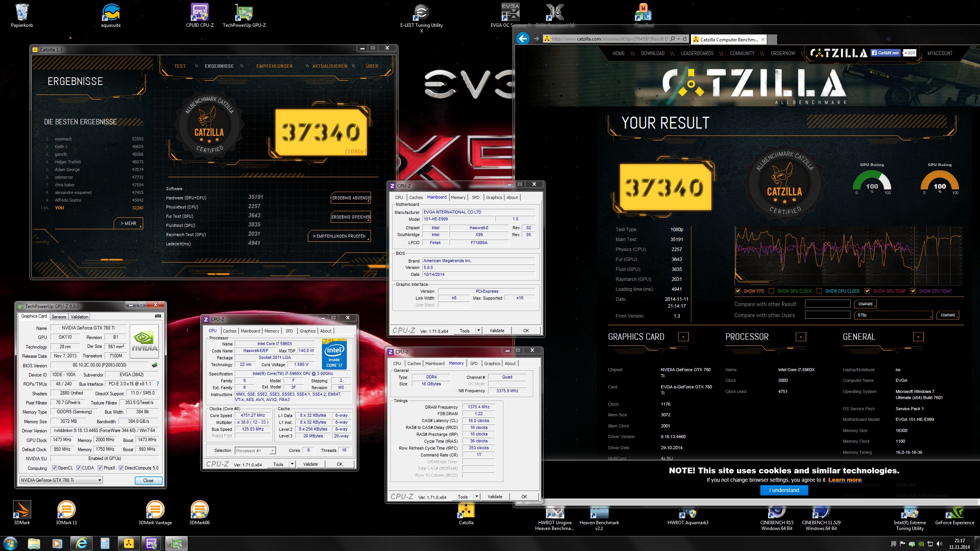Click the GPU-Z BIOS save chip icon

click(x=155, y=365)
